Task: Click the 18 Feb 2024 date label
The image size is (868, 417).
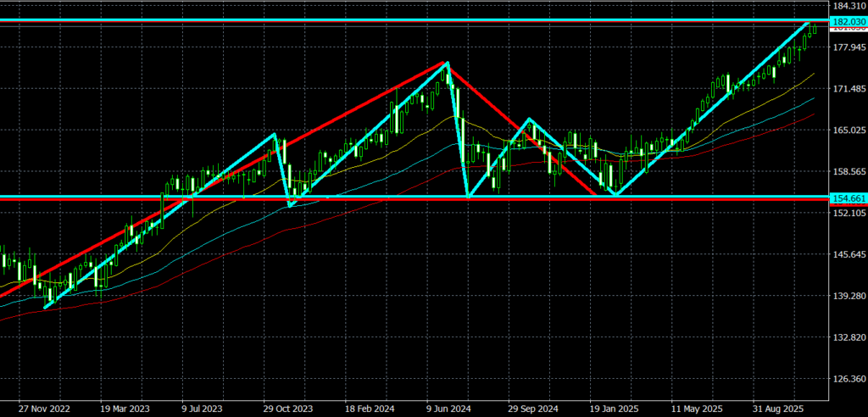Action: click(367, 407)
